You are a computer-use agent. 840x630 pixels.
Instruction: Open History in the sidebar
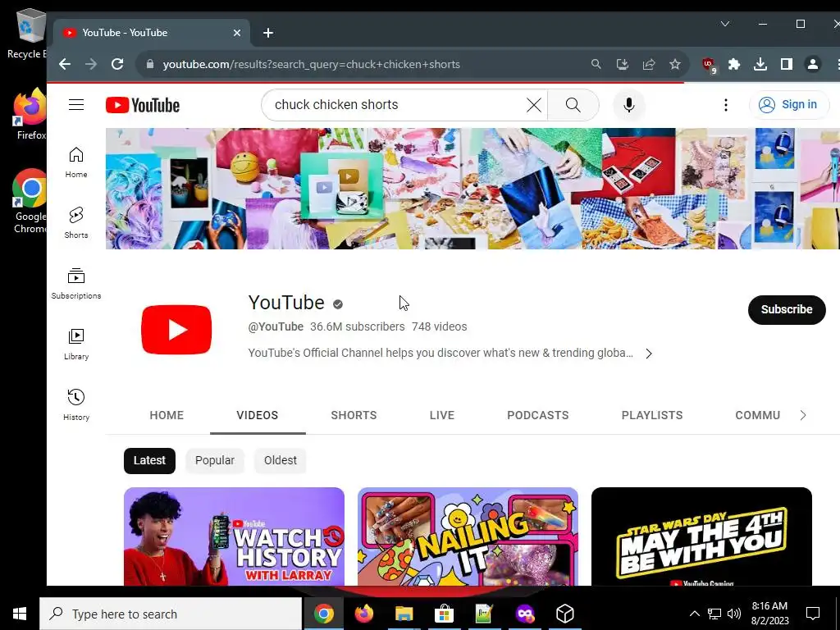[76, 405]
